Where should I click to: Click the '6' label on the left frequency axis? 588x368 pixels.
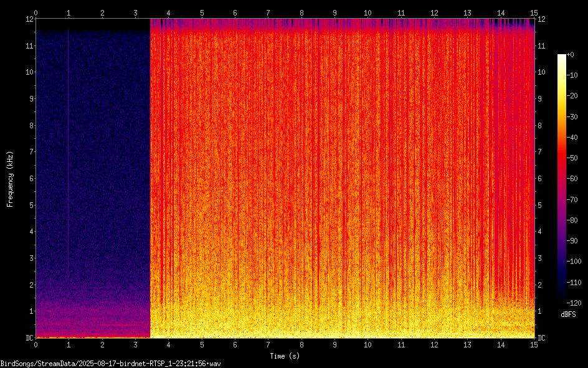tap(32, 178)
